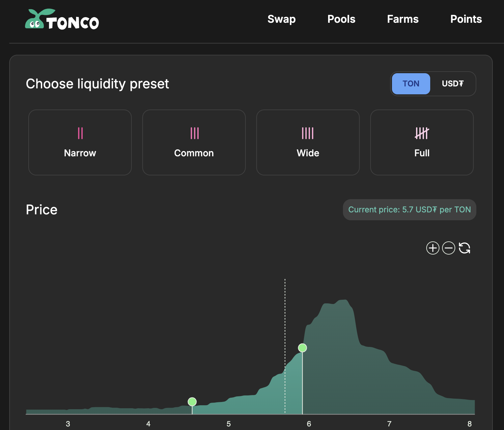Select the Narrow liquidity preset
Screen dimensions: 504x430
80,142
